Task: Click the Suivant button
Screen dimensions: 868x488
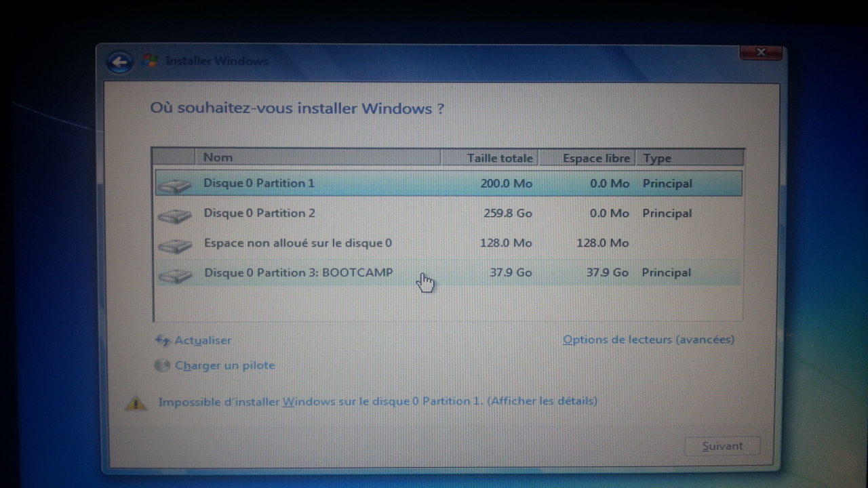Action: click(x=722, y=446)
